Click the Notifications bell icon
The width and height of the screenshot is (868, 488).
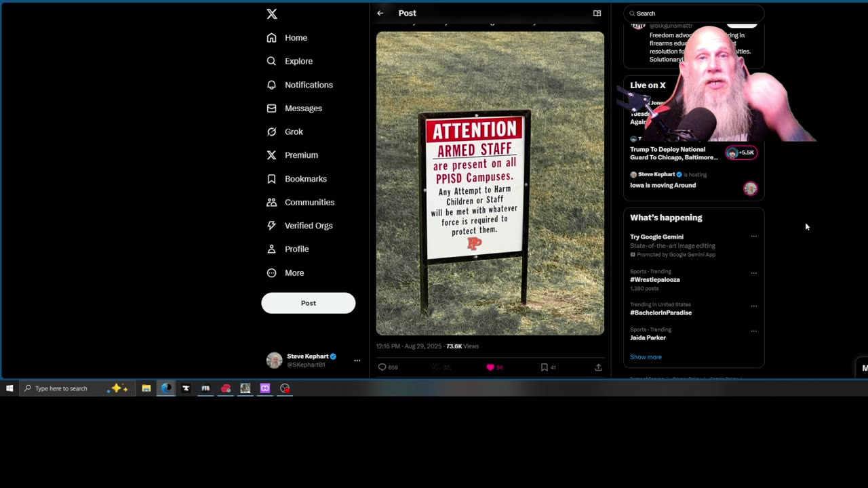(x=271, y=85)
